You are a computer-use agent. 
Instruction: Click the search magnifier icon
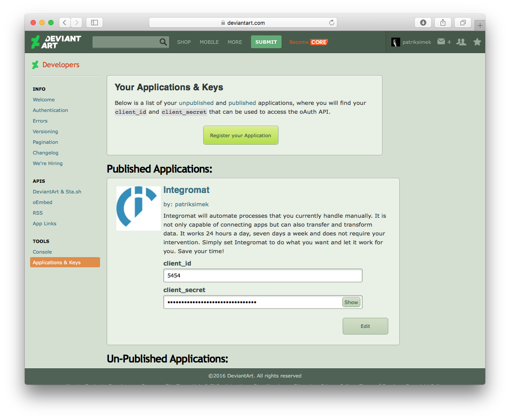163,42
